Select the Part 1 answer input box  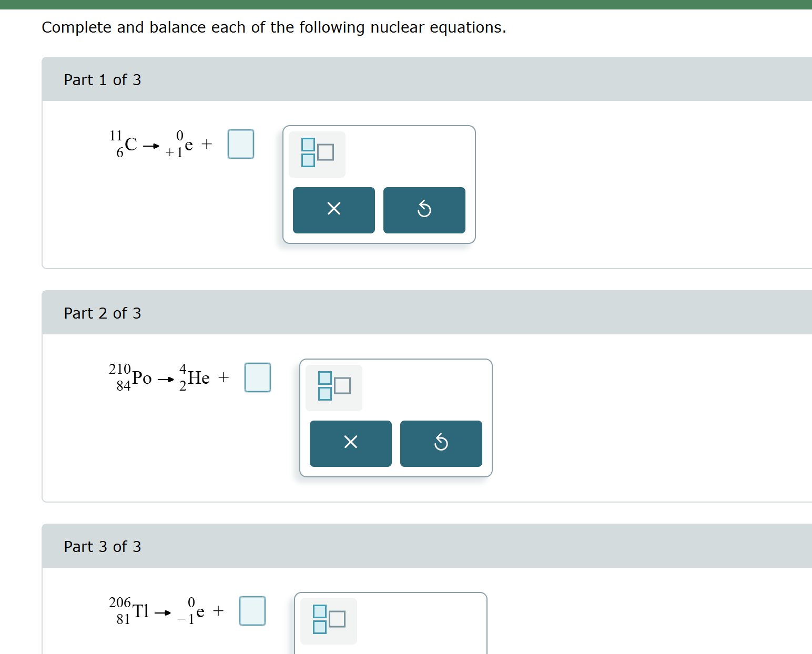pyautogui.click(x=241, y=144)
